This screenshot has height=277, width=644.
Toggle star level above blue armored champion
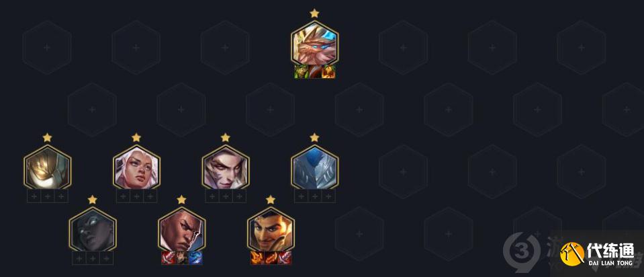pyautogui.click(x=314, y=138)
